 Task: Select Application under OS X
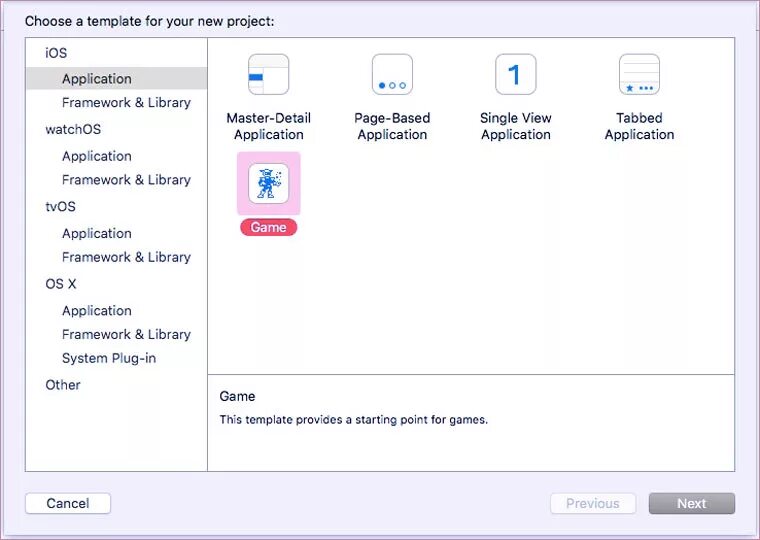96,310
